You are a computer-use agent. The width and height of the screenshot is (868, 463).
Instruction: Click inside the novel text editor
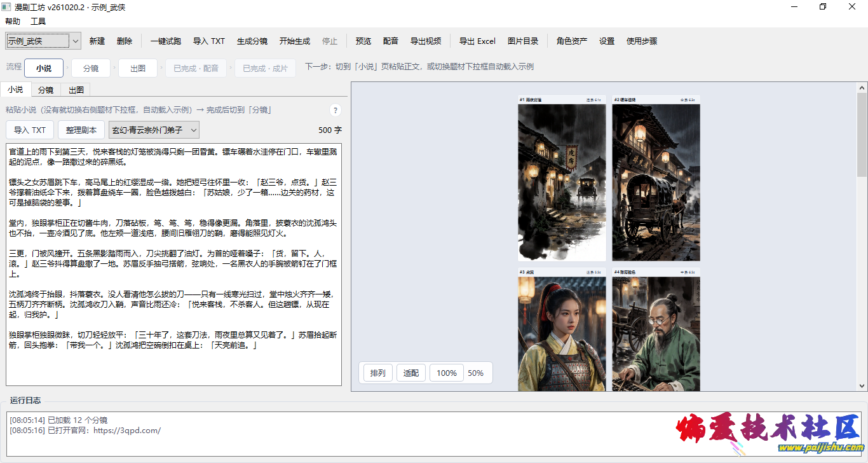pyautogui.click(x=173, y=264)
